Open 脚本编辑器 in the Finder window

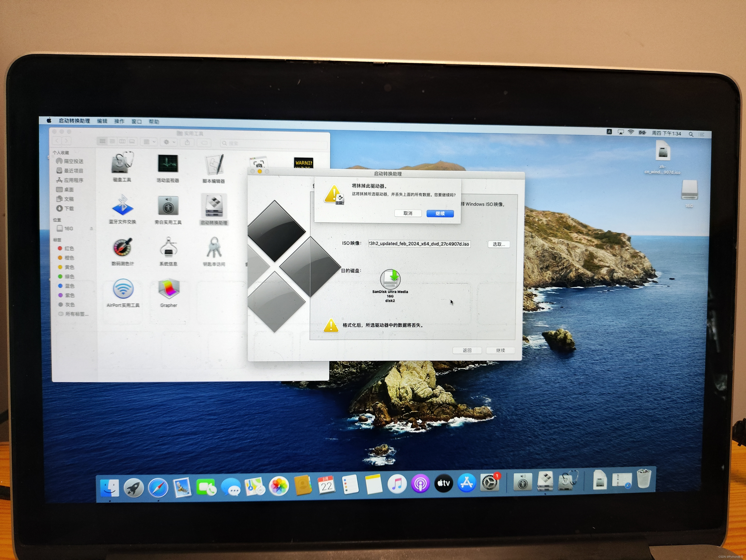[x=214, y=169]
